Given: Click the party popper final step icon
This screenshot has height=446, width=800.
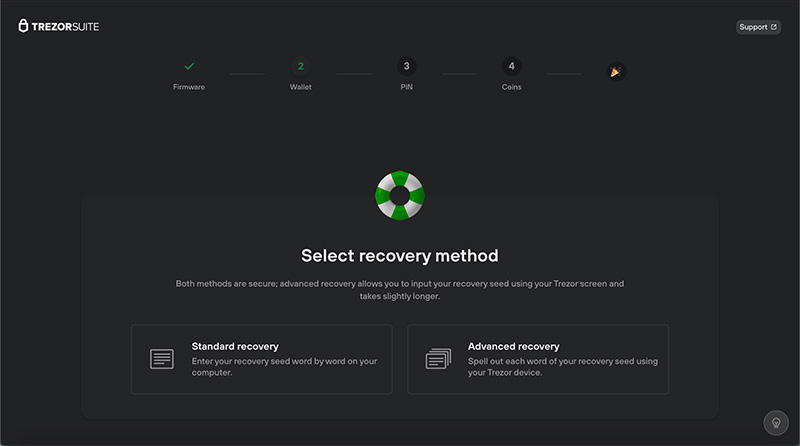Looking at the screenshot, I should click(616, 71).
